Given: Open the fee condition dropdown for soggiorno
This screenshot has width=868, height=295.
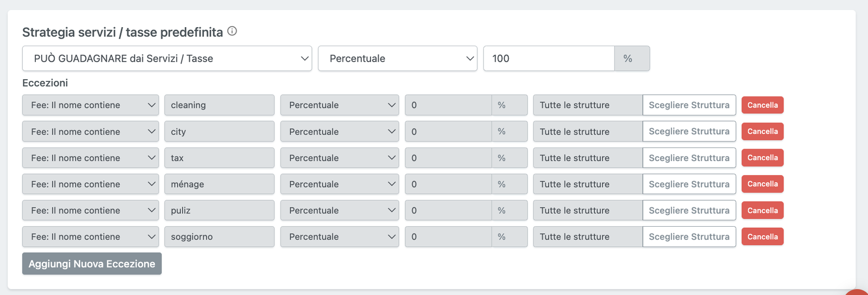Looking at the screenshot, I should 90,237.
